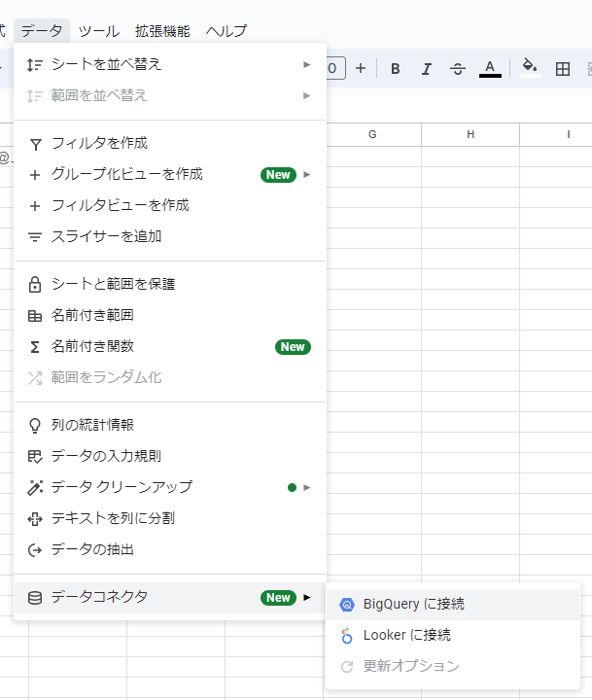The width and height of the screenshot is (592, 700).
Task: Click the New badge on 名前付き関数
Action: [x=293, y=347]
